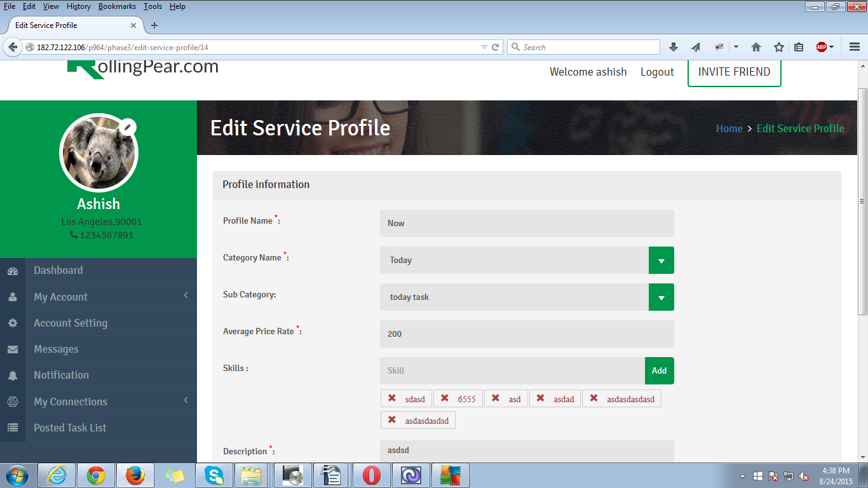Expand the My Account submenu chevron
The width and height of the screenshot is (868, 488).
(186, 295)
